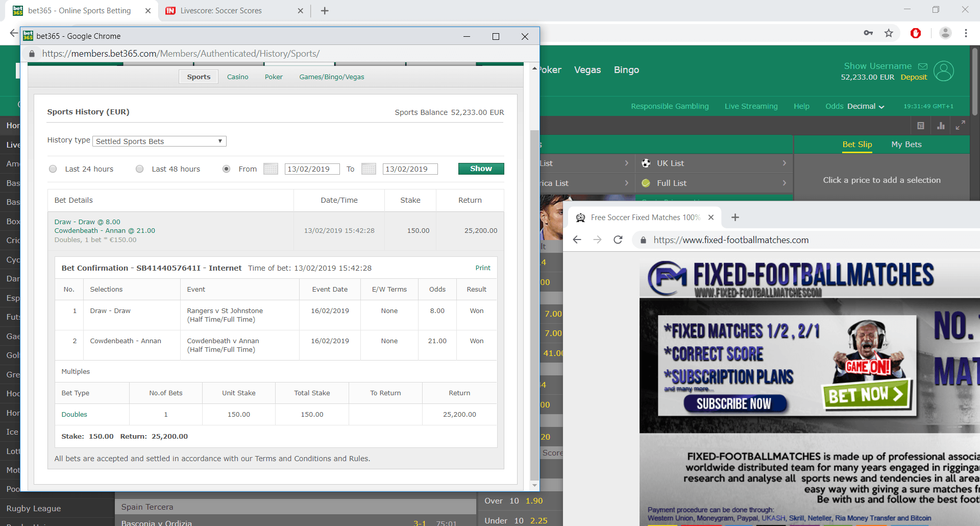The width and height of the screenshot is (980, 526).
Task: Click the BET NOW banner button
Action: [x=867, y=395]
